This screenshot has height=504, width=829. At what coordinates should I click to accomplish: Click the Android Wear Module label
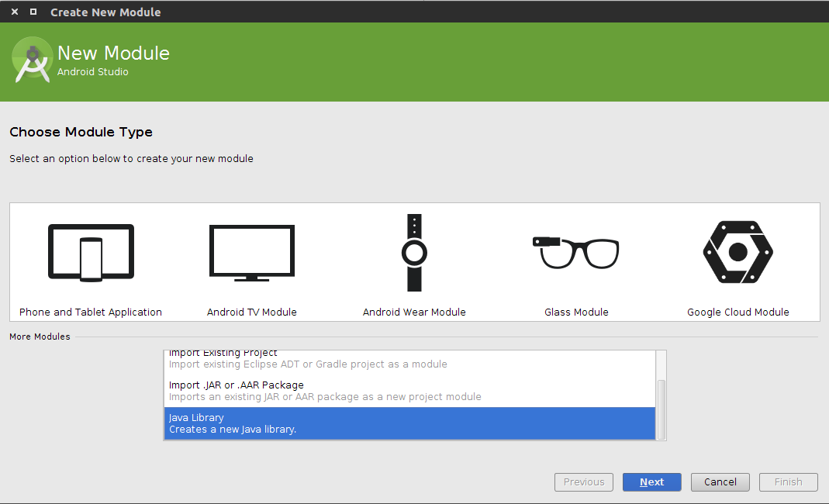coord(414,312)
